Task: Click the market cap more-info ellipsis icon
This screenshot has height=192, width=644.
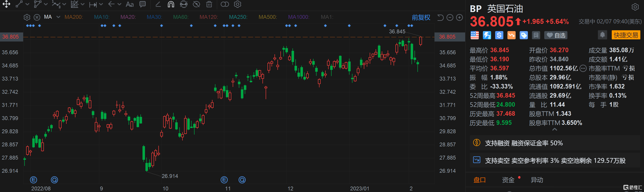Action: coord(583,68)
